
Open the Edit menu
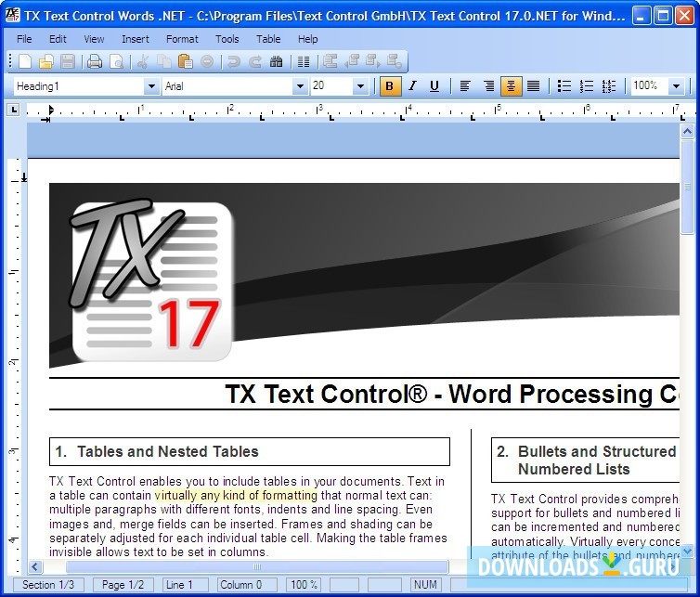click(58, 39)
